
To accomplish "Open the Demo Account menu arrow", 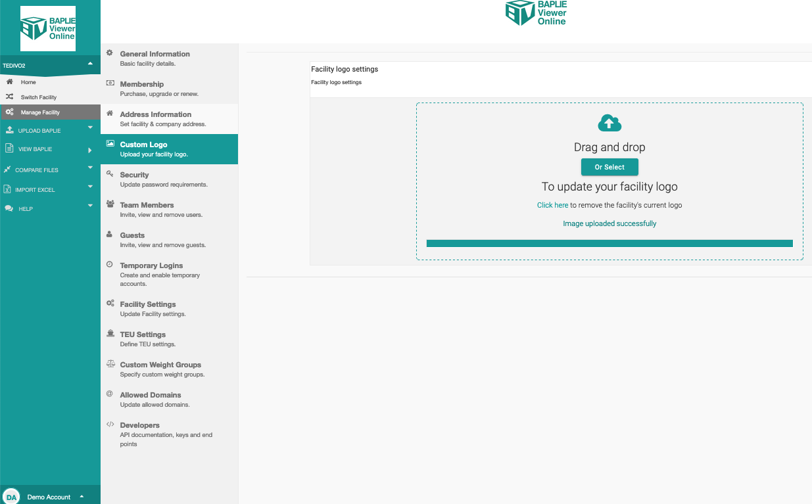I will (x=82, y=496).
